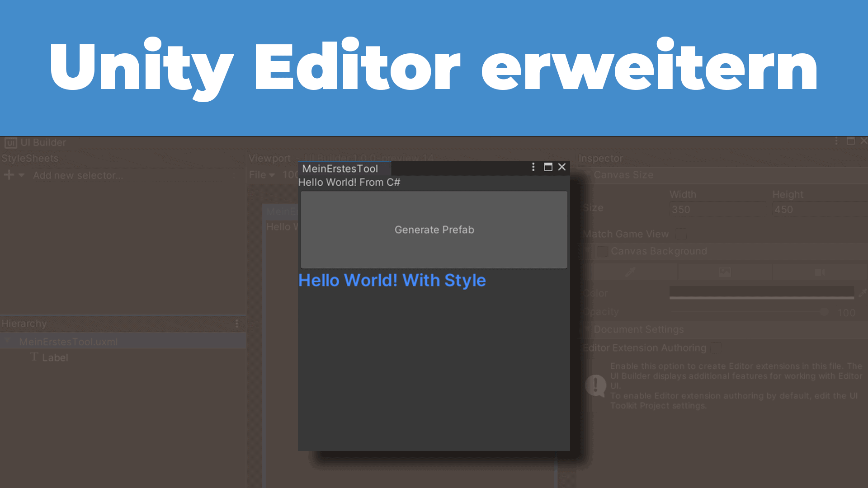Click the Generate Prefab button
This screenshot has width=868, height=488.
pos(434,230)
